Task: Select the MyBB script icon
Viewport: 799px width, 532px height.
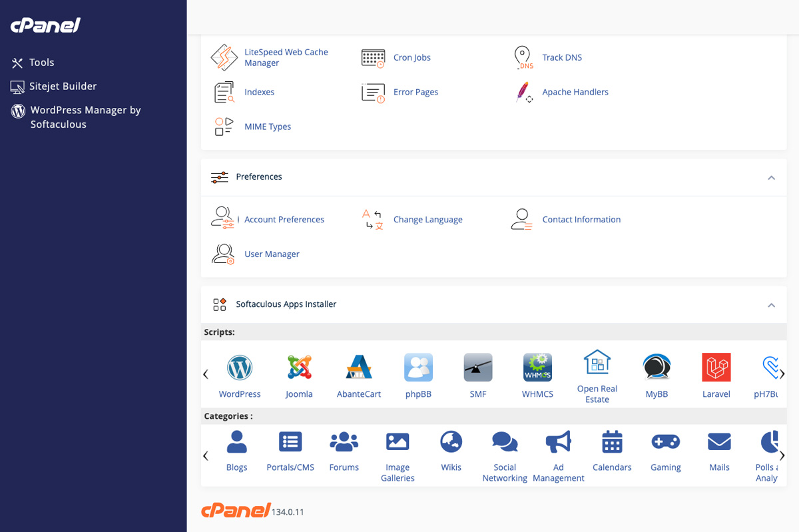Action: 657,367
